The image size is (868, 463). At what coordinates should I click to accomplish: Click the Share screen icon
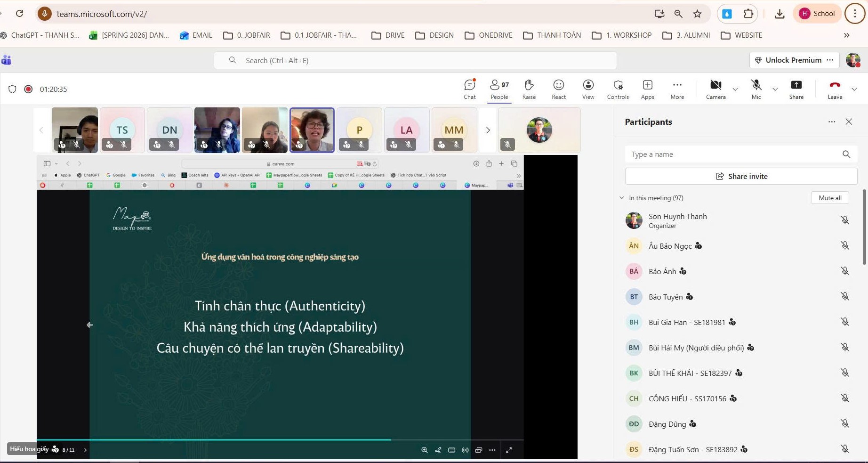(796, 89)
